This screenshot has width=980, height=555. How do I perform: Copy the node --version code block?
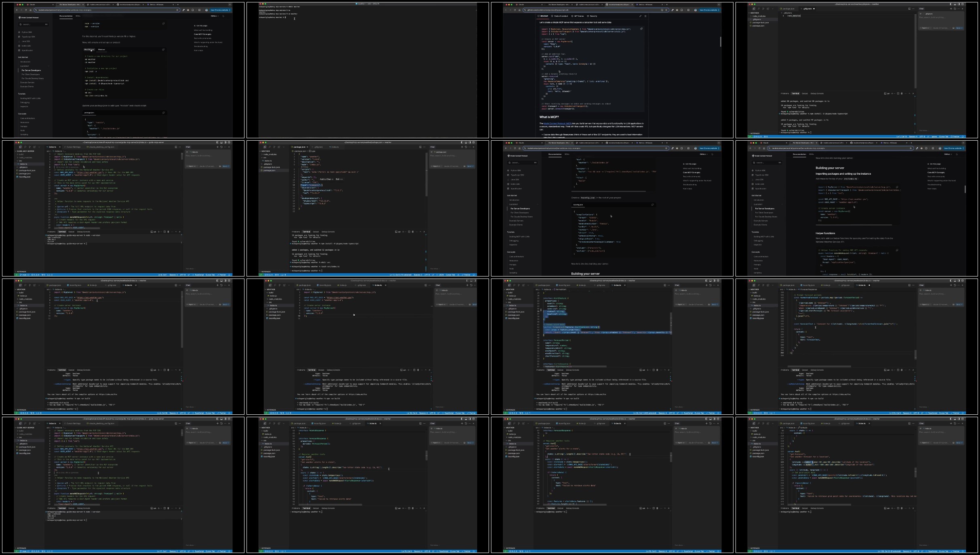point(164,23)
